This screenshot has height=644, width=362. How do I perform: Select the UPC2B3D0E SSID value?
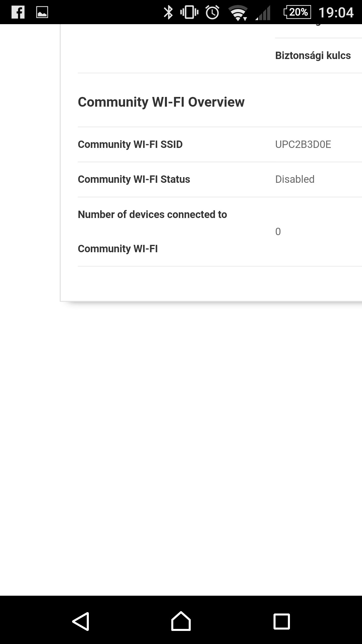(303, 144)
